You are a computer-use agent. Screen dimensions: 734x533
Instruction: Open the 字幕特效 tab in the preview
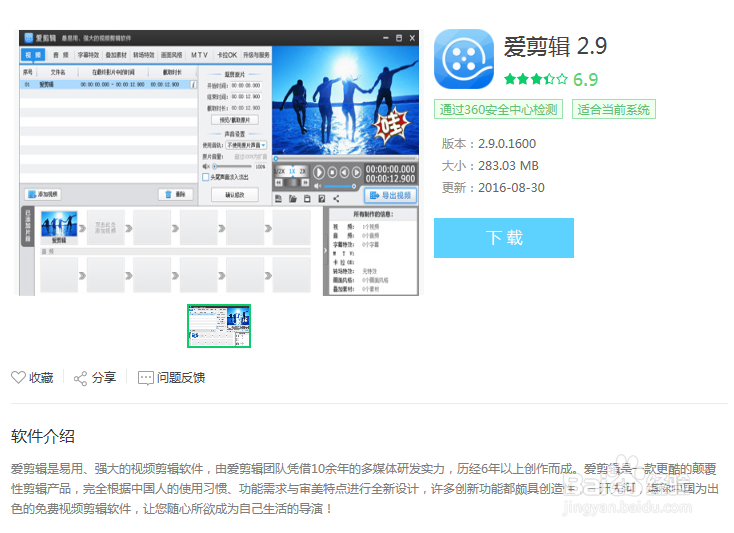[x=88, y=55]
